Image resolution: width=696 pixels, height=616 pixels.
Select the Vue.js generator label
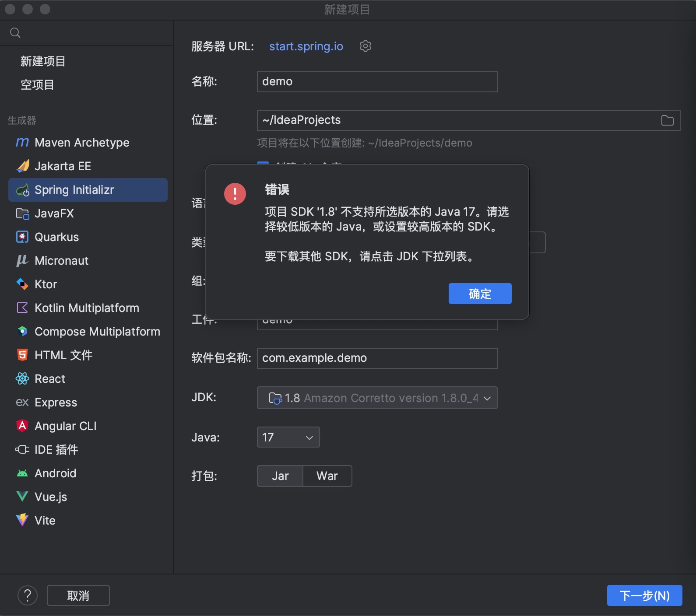(x=51, y=497)
